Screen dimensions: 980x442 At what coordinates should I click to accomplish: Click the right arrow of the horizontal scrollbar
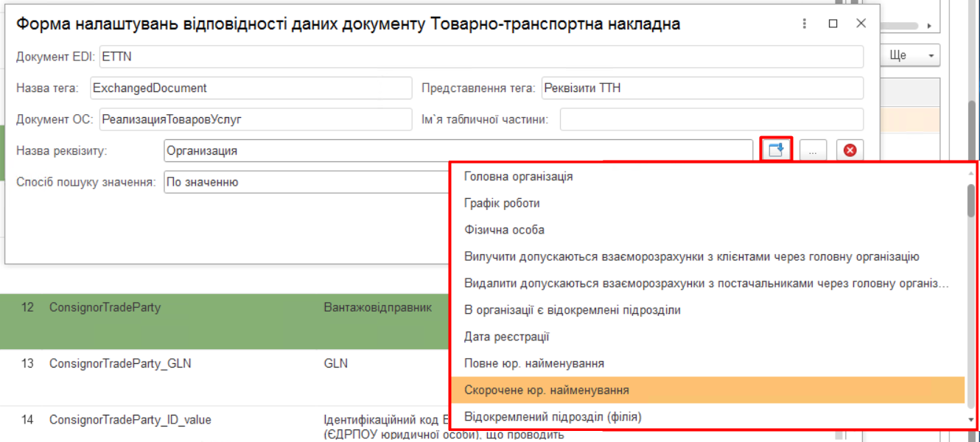[928, 26]
